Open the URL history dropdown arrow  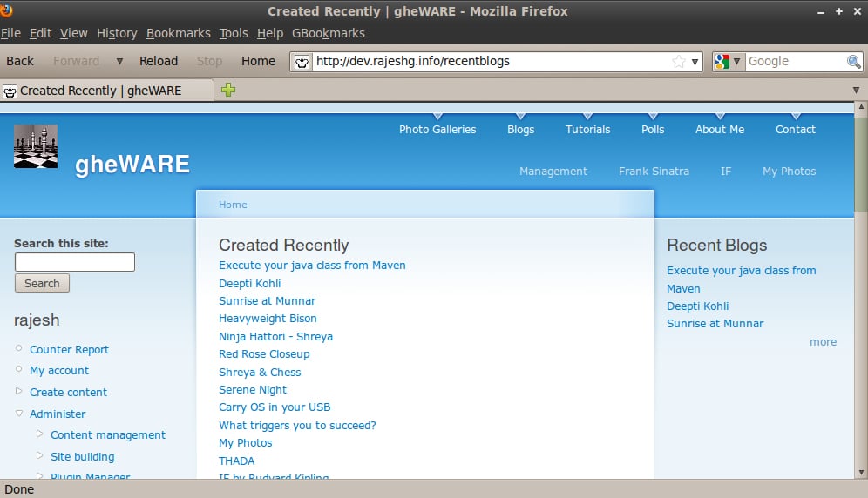pos(695,62)
